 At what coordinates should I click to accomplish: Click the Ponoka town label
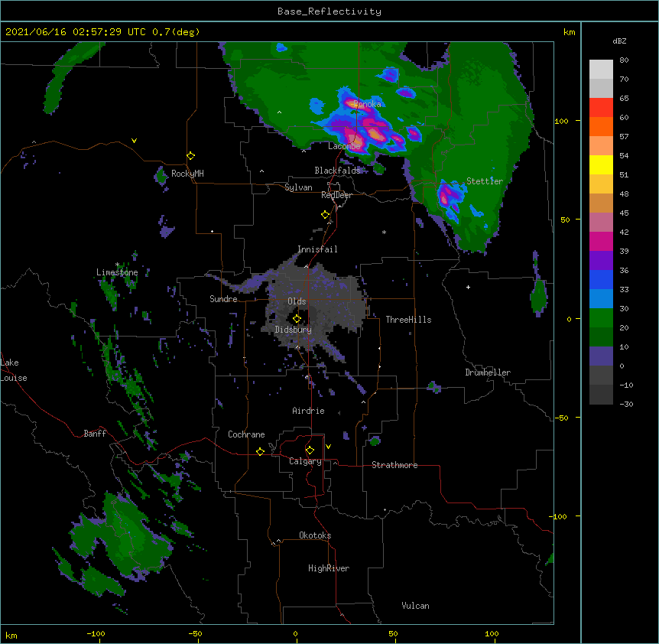367,104
